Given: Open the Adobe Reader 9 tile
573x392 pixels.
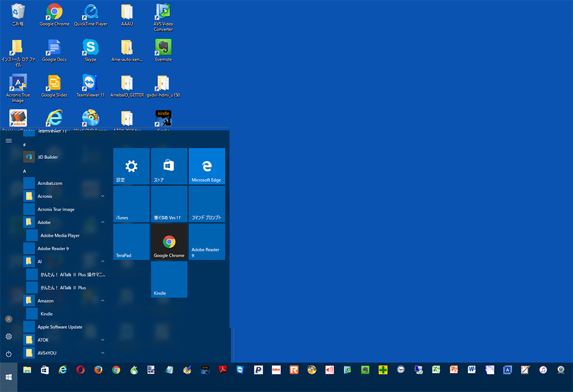Looking at the screenshot, I should click(207, 242).
